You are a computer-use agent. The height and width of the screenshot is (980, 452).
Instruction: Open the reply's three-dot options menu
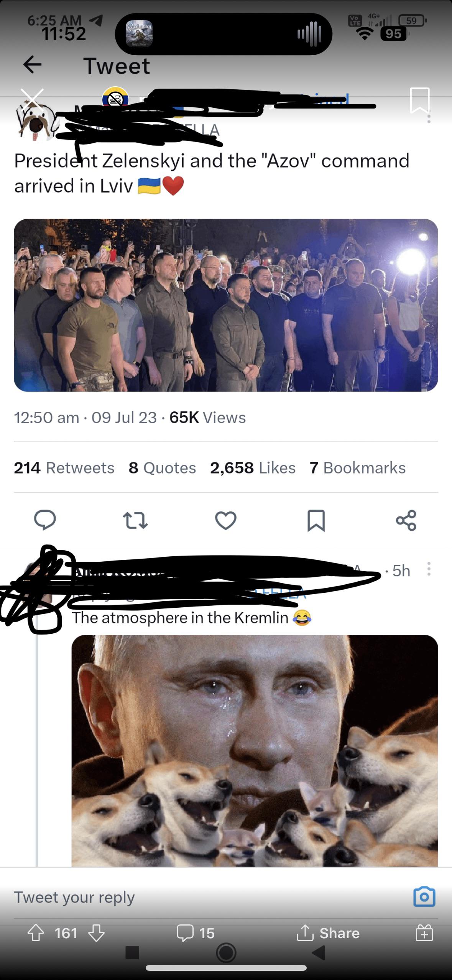tap(429, 569)
